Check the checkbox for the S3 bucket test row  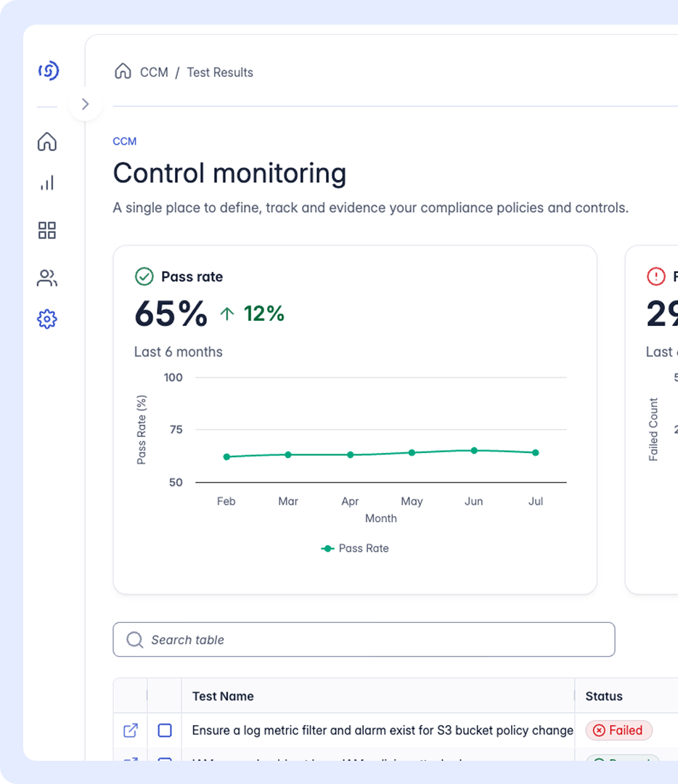coord(165,730)
